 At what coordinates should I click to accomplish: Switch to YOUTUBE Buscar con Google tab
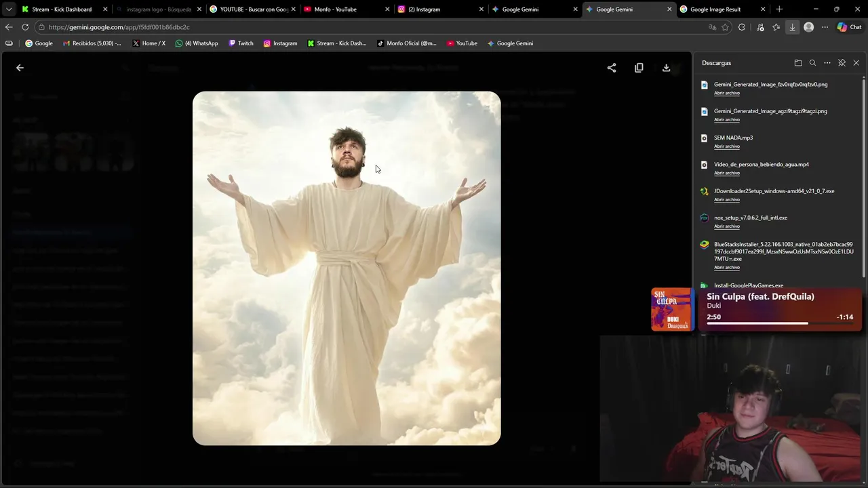click(251, 9)
